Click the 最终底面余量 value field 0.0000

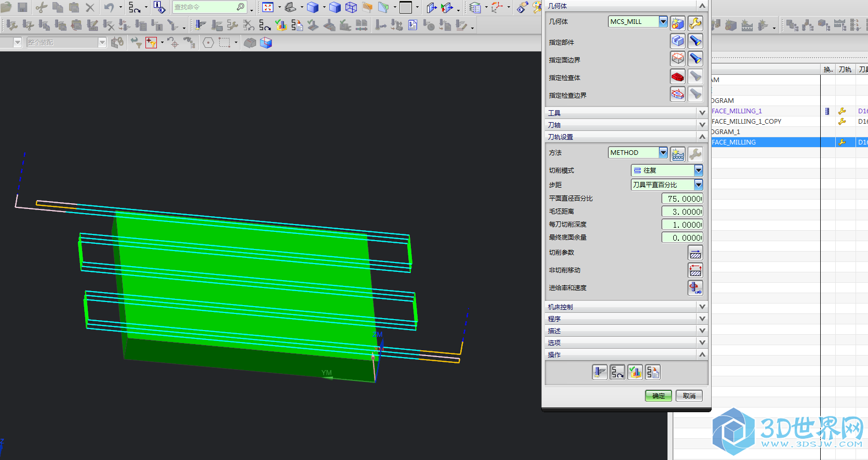[x=683, y=238]
